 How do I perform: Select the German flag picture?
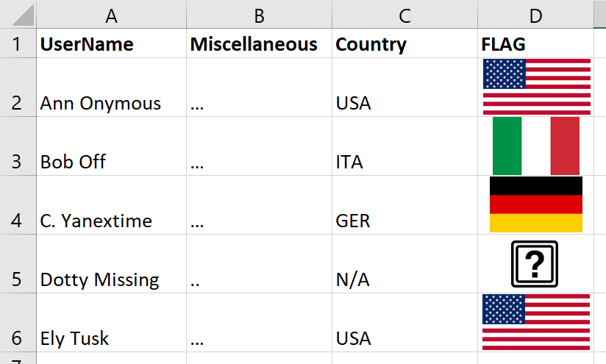click(x=536, y=204)
